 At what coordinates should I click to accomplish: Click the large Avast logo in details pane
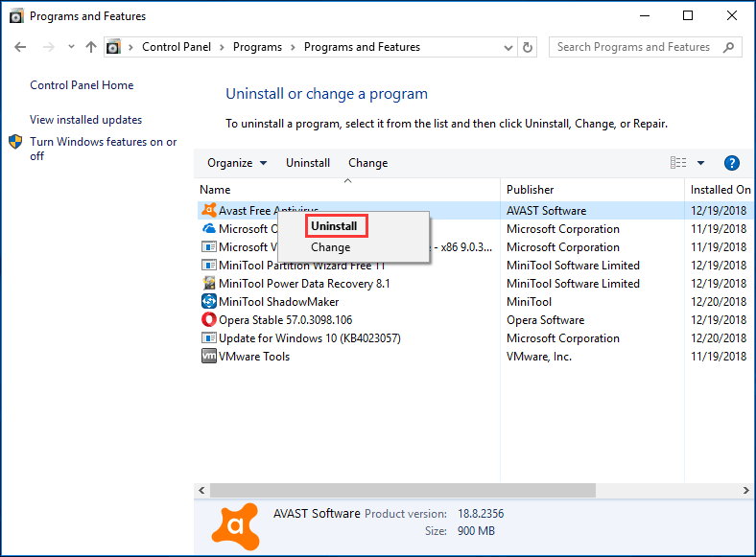click(235, 526)
